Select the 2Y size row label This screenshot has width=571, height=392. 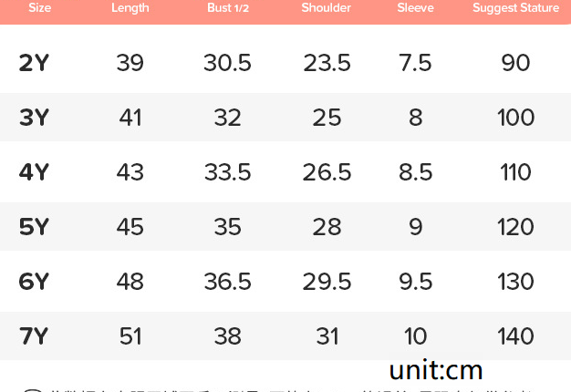(x=34, y=63)
